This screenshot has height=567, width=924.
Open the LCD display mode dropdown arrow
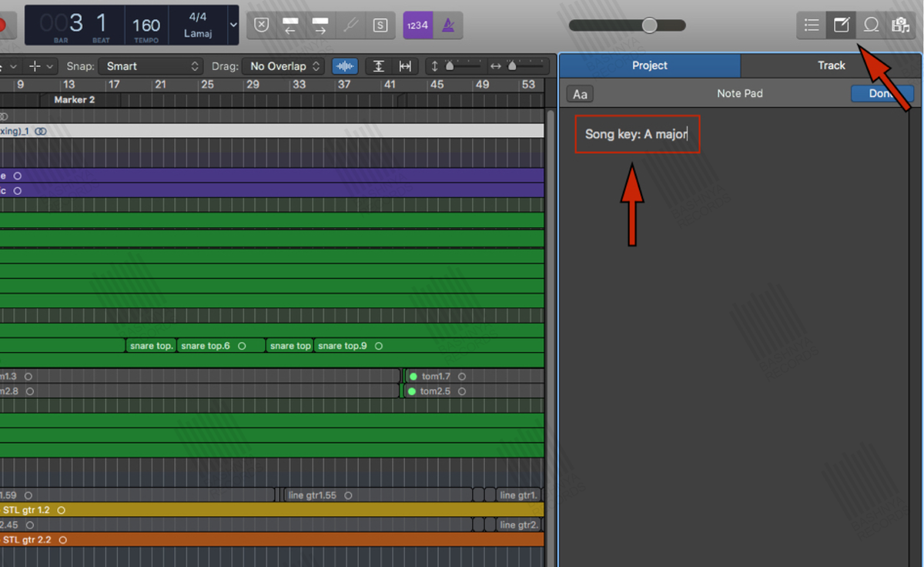coord(233,25)
